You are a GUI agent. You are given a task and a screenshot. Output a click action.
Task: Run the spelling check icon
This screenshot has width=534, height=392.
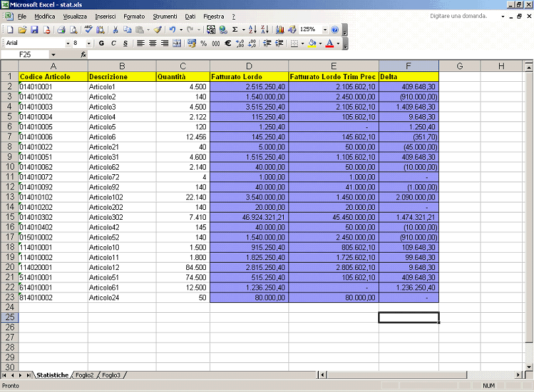(88, 30)
